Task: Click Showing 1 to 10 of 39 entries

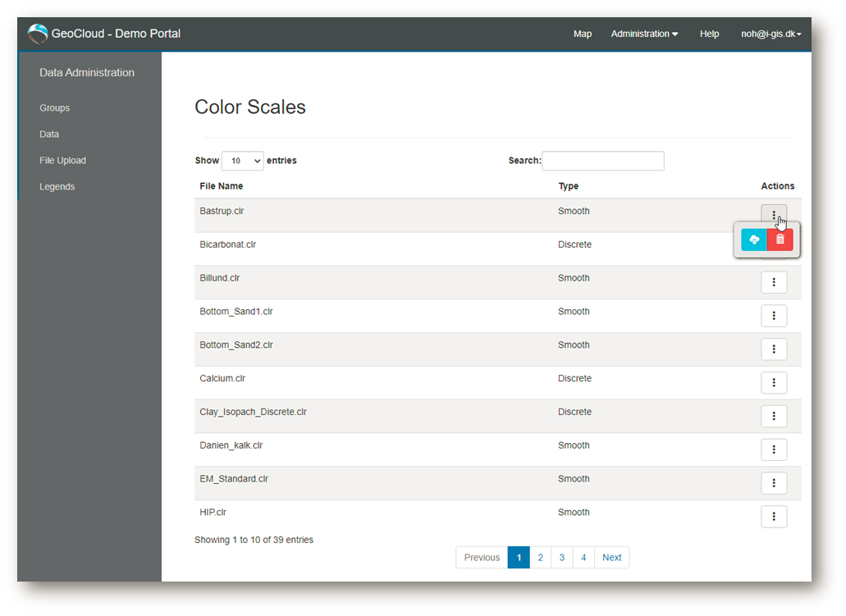Action: [x=254, y=540]
